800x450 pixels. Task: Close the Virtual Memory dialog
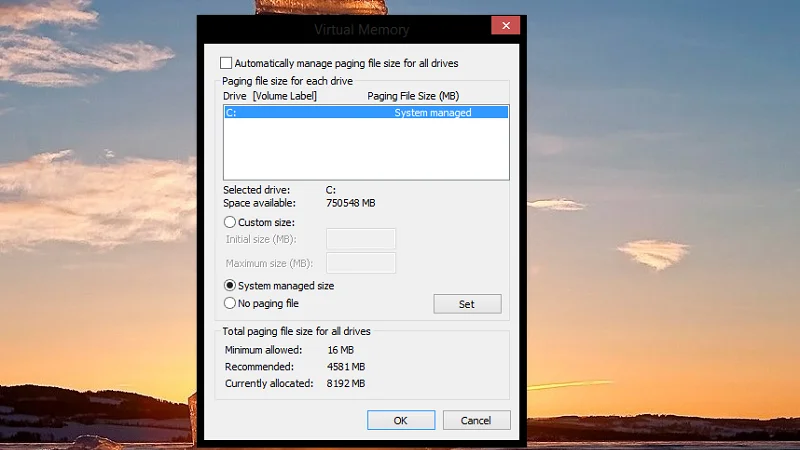pos(505,26)
